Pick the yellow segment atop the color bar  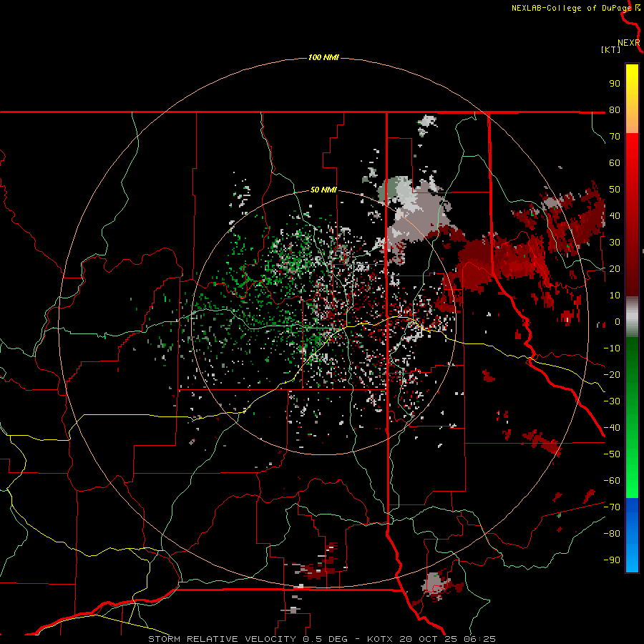[x=632, y=78]
